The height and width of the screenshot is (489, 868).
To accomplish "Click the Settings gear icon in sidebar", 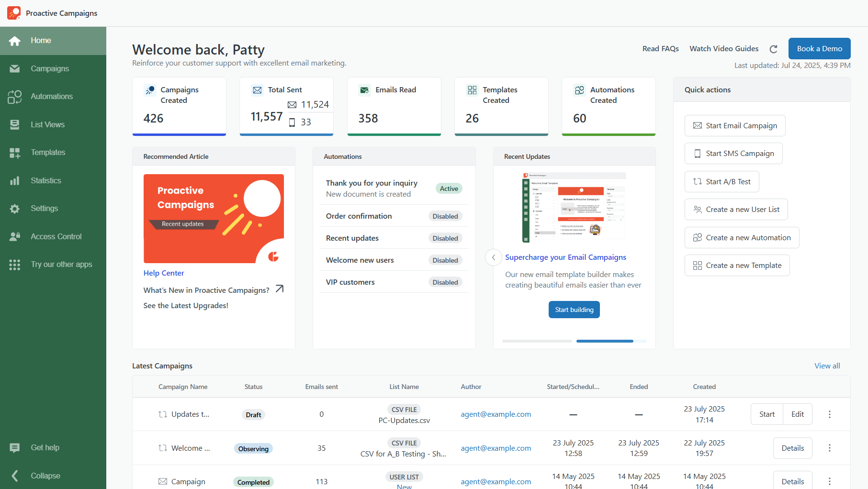I will [15, 209].
